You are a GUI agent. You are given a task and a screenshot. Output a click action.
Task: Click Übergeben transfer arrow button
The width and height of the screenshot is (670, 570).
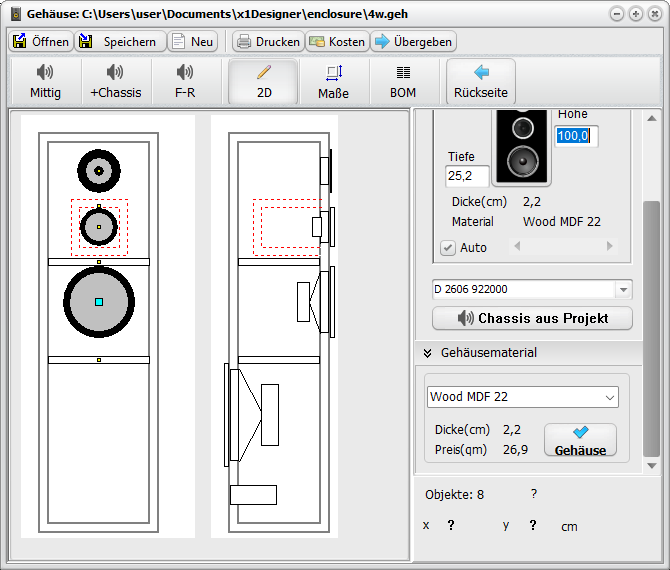click(x=414, y=42)
